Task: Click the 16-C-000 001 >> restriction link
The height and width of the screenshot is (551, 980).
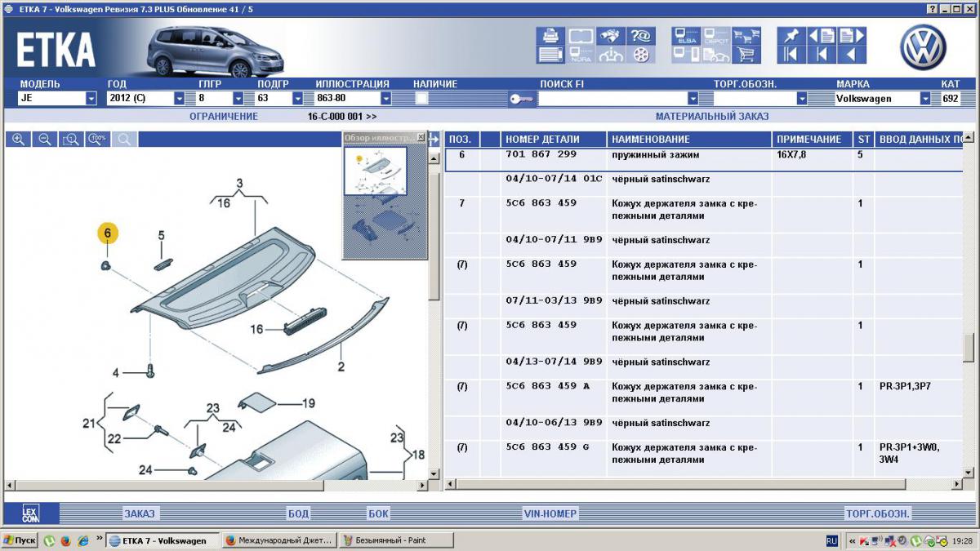Action: [342, 117]
